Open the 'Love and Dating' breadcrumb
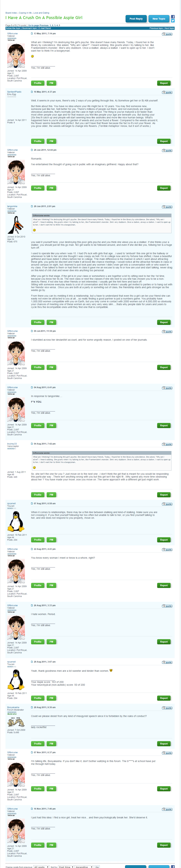 click(41, 13)
